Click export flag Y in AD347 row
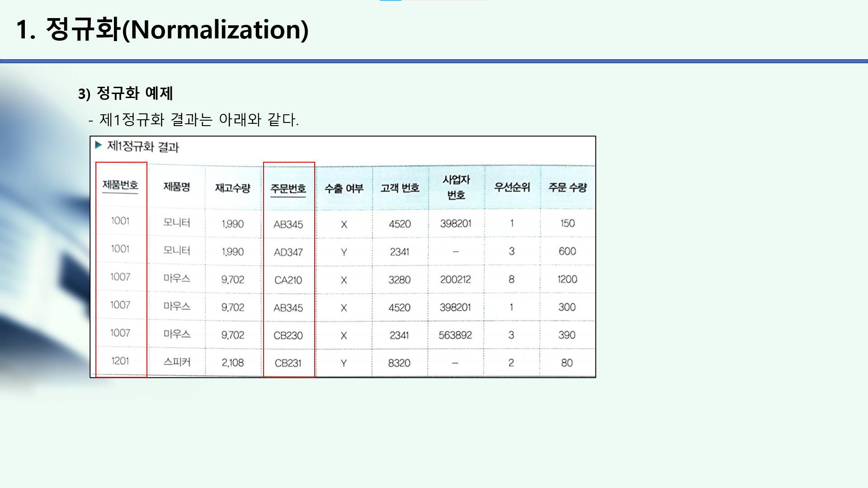The image size is (868, 488). (344, 252)
